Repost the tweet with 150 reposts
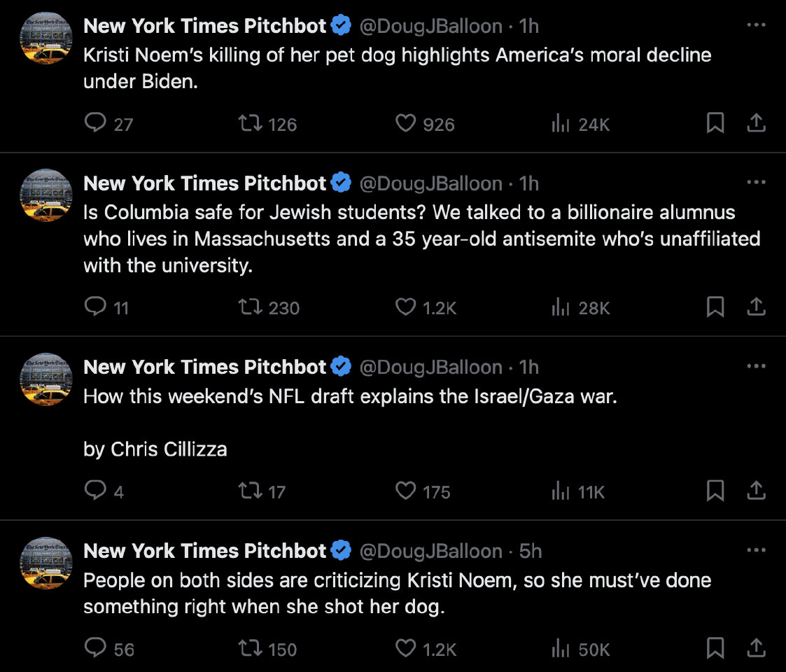The height and width of the screenshot is (672, 786). click(250, 649)
